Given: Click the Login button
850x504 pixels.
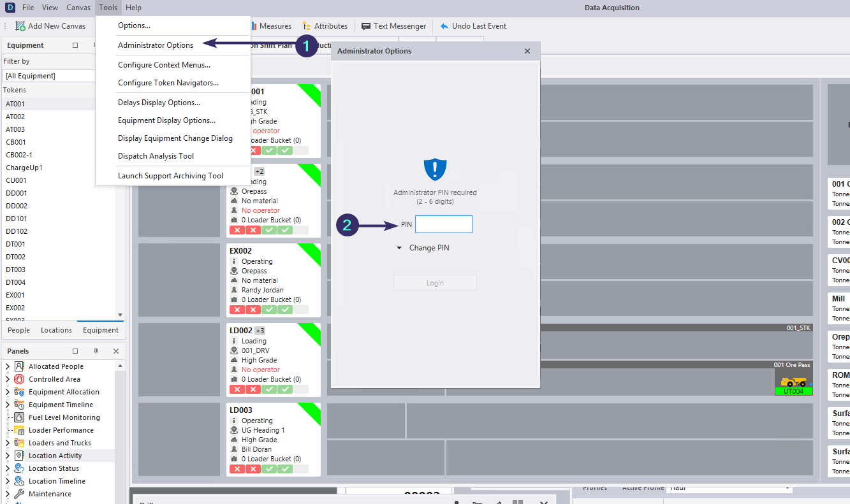Looking at the screenshot, I should point(435,282).
